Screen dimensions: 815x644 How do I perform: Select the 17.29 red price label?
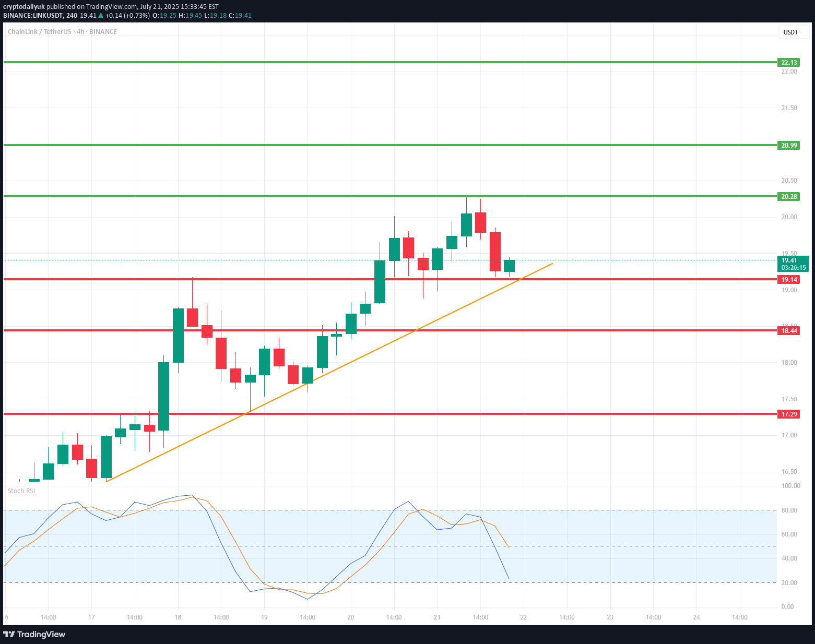tap(788, 414)
